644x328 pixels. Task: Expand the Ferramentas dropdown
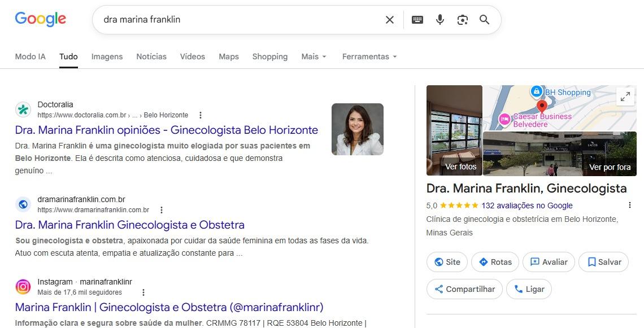pyautogui.click(x=369, y=56)
